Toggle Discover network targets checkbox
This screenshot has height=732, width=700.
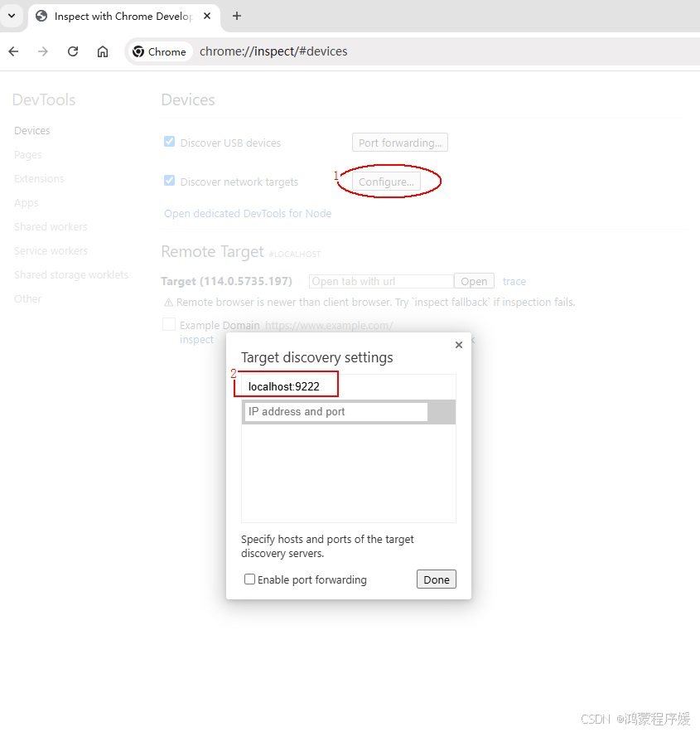pos(169,180)
